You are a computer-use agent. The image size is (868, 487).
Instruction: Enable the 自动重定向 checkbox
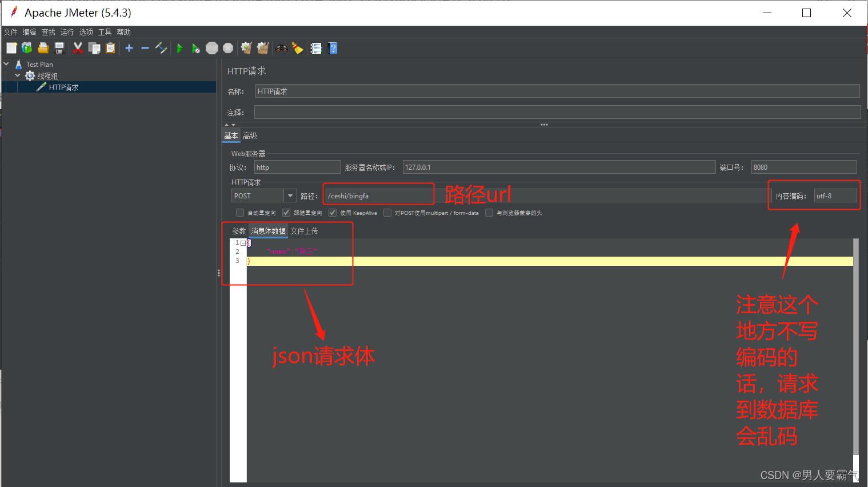pos(240,213)
